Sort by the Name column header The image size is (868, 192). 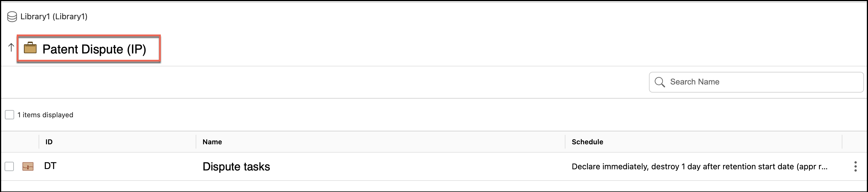click(x=212, y=142)
